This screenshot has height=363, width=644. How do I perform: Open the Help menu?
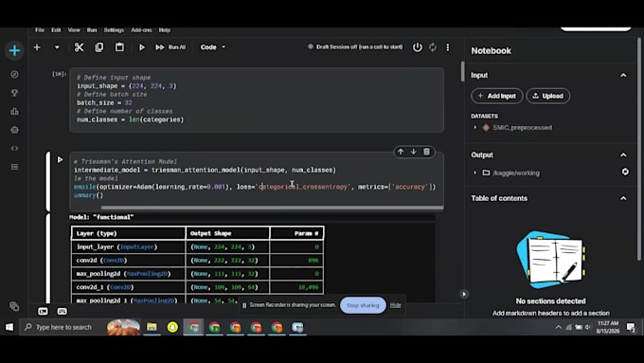(x=164, y=30)
